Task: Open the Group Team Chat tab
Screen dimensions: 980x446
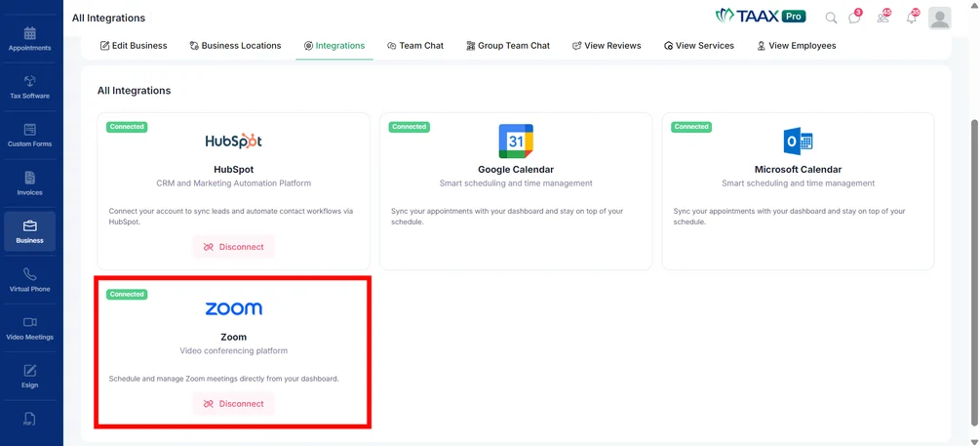Action: tap(508, 46)
